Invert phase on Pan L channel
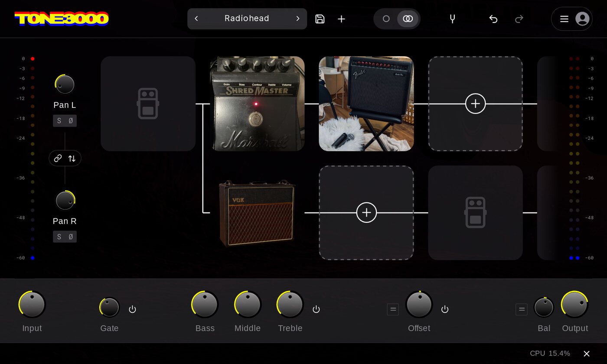 pyautogui.click(x=71, y=121)
